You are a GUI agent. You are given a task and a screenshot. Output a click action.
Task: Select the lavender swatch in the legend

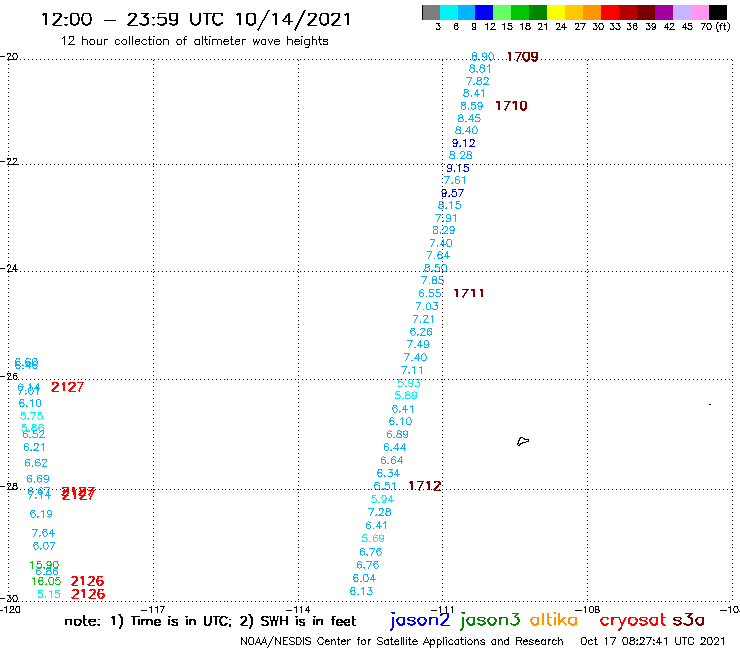[681, 12]
